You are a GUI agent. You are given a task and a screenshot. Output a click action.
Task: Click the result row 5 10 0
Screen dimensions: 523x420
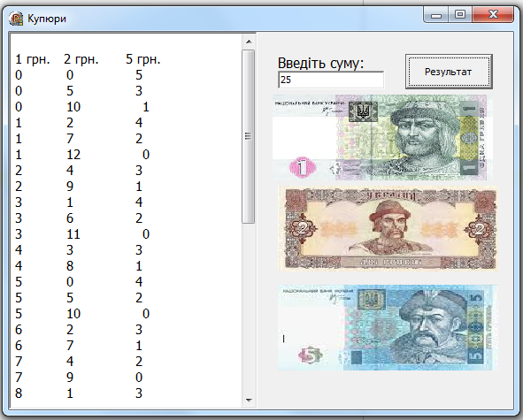coord(82,314)
